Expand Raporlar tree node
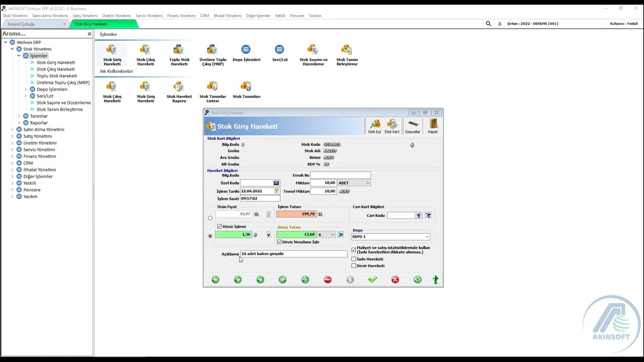The width and height of the screenshot is (644, 362). click(19, 123)
